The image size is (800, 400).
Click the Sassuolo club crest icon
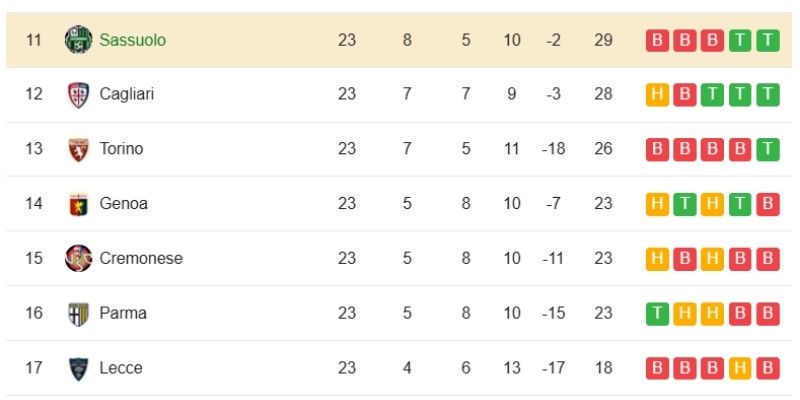[x=77, y=40]
